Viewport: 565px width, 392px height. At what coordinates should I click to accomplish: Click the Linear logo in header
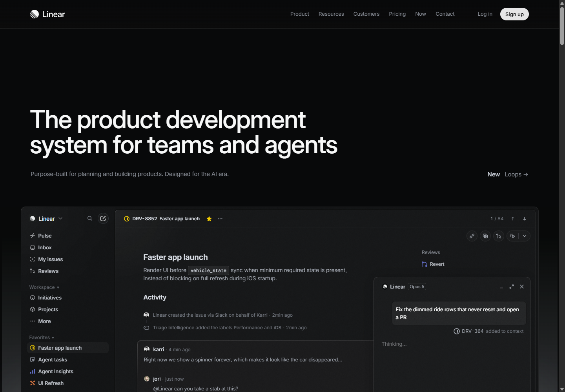pos(47,14)
